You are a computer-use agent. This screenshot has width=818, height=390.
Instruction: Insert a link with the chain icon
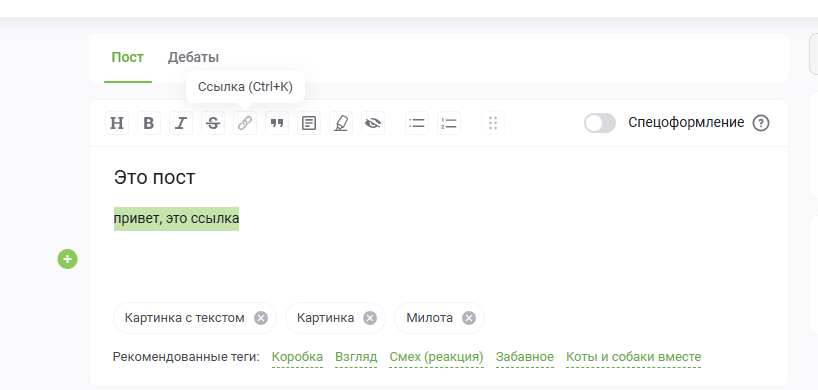tap(245, 123)
